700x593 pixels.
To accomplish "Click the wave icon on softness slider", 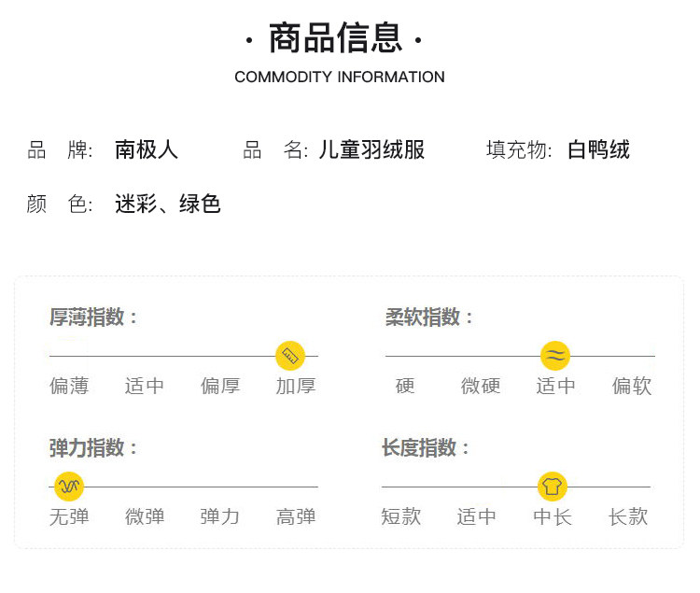I will [x=555, y=356].
